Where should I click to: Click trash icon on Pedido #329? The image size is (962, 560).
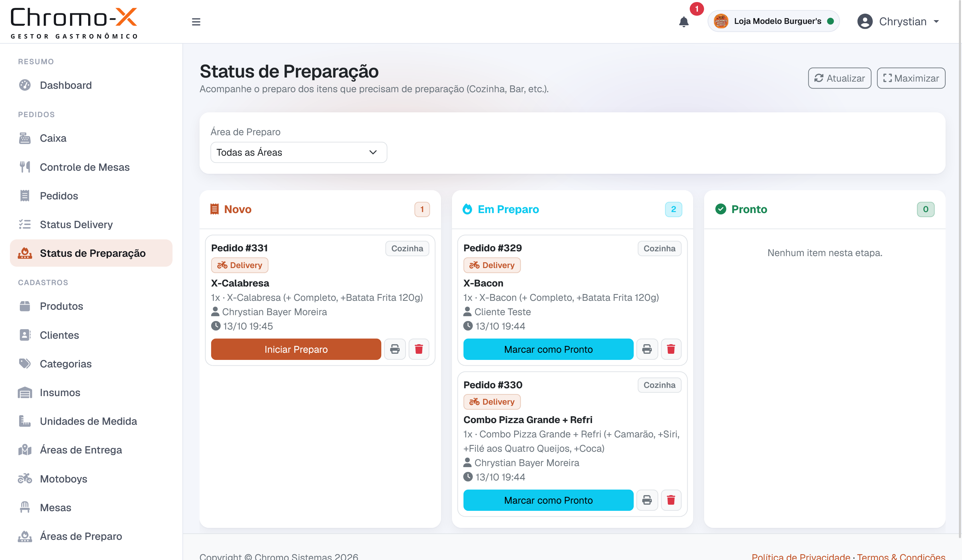671,349
